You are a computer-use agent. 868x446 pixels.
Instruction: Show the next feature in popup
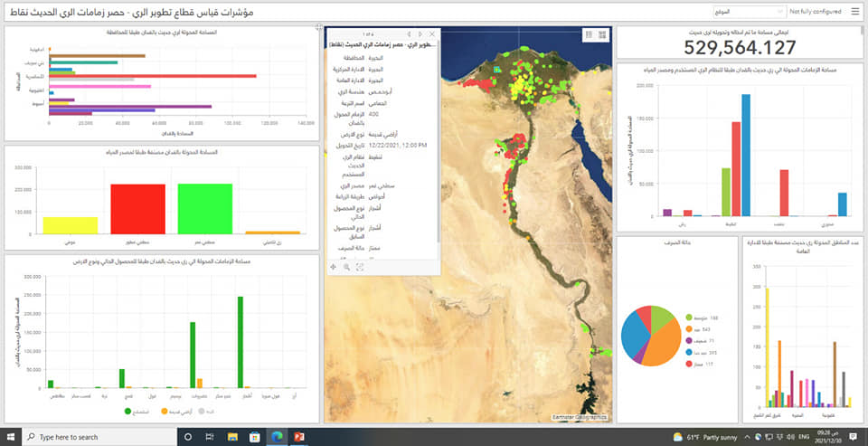(420, 33)
